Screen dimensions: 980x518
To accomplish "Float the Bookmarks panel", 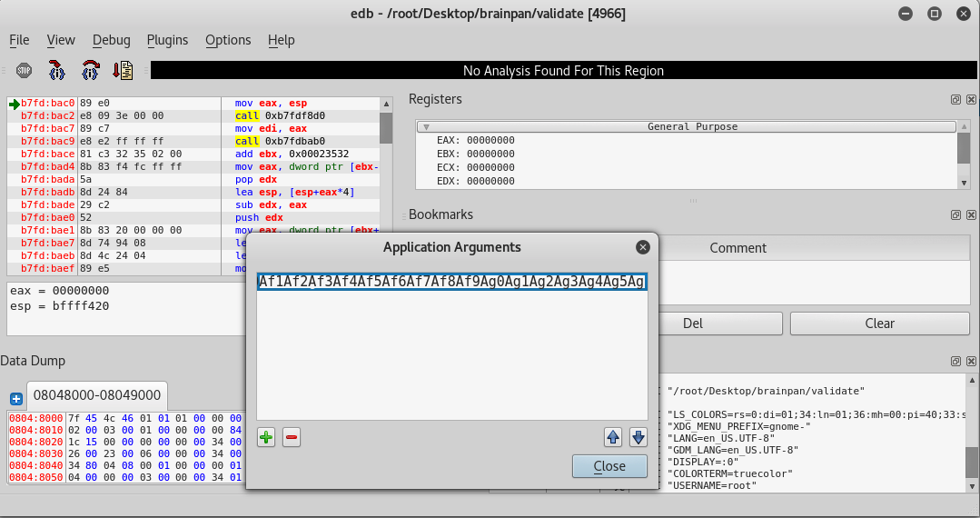I will tap(955, 214).
